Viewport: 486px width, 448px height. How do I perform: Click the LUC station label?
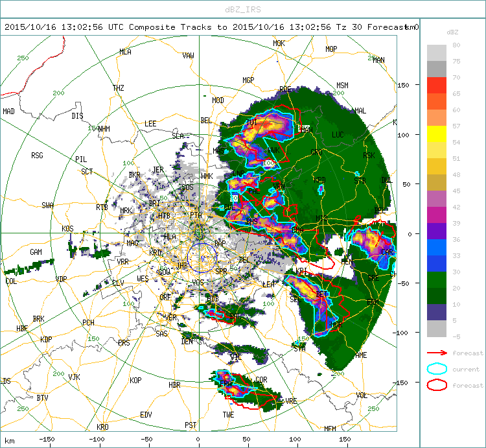[x=338, y=135]
